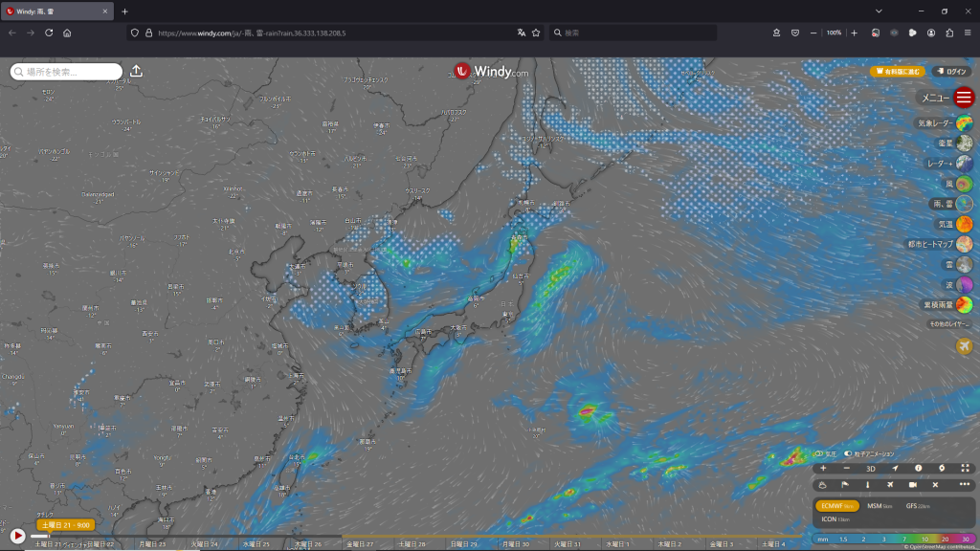Toggle the 3D globe view
This screenshot has height=551, width=980.
pyautogui.click(x=871, y=469)
